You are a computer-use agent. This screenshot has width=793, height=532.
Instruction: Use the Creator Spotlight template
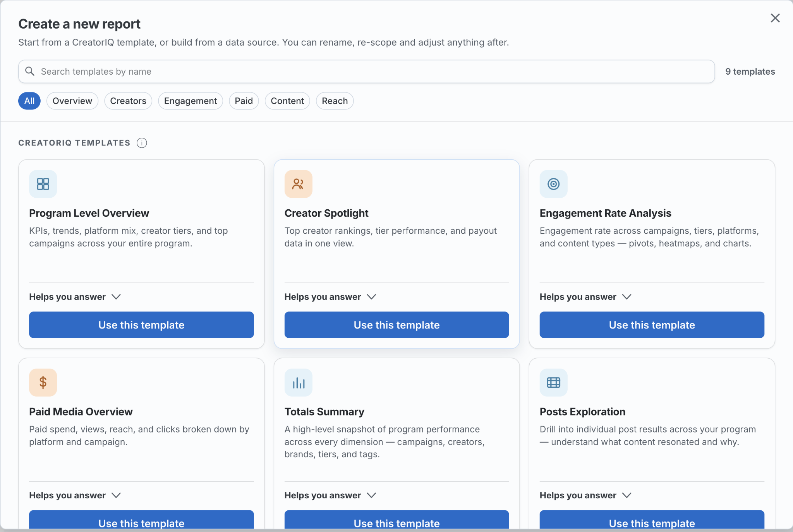(x=396, y=325)
